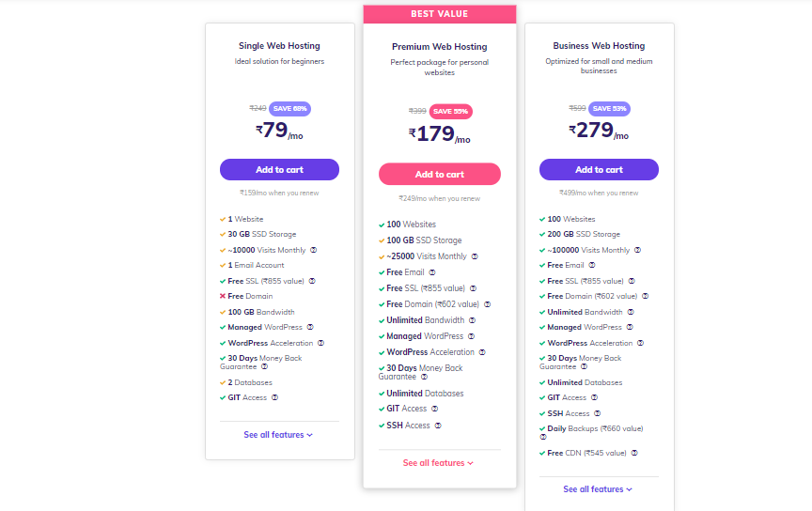Expand See all features under Business Web Hosting
Image resolution: width=812 pixels, height=511 pixels.
click(x=598, y=489)
